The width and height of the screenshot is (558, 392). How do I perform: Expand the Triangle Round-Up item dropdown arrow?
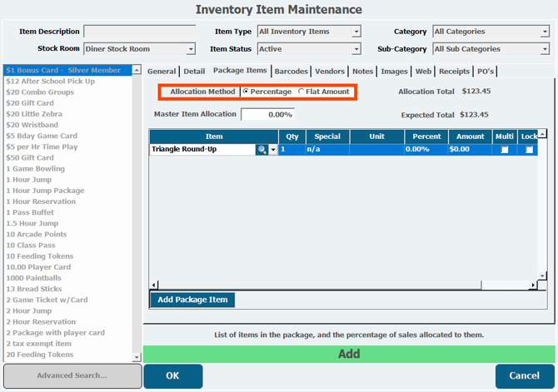273,150
